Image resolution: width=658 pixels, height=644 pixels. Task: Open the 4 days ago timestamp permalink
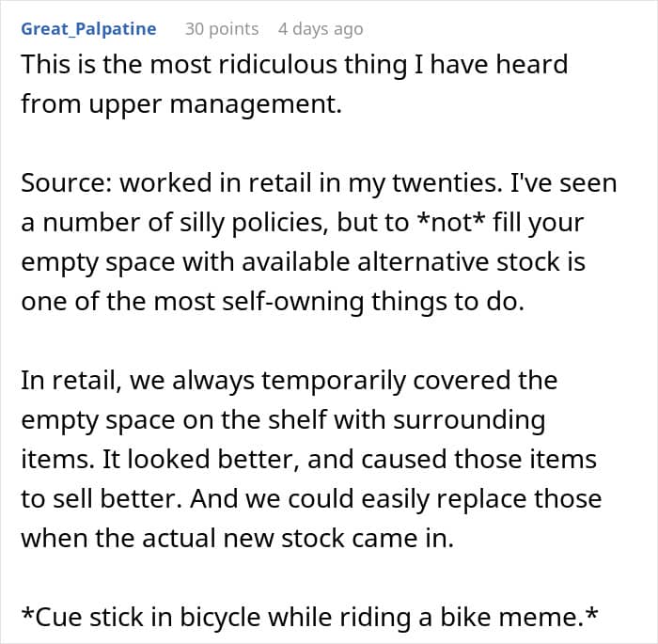(321, 29)
